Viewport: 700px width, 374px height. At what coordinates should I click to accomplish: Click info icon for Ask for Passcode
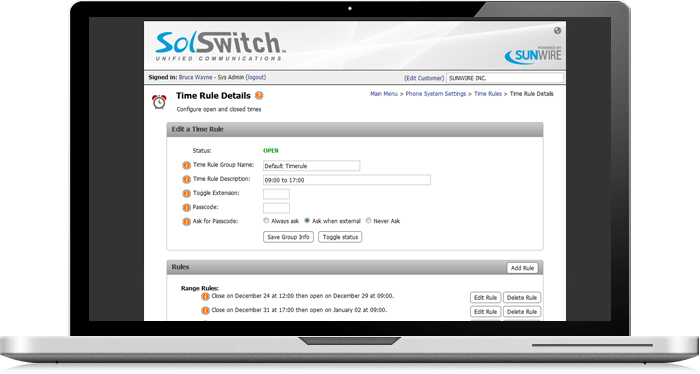pos(187,222)
